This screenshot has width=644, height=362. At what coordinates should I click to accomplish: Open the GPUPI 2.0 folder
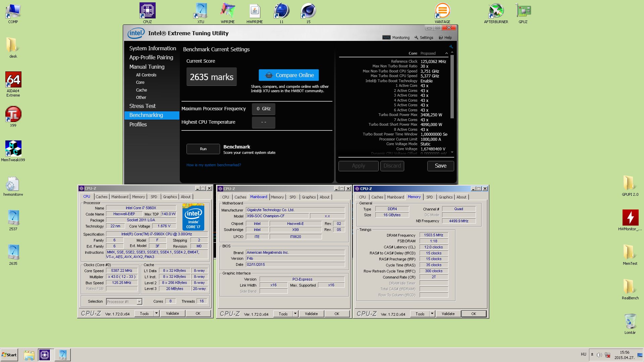630,185
